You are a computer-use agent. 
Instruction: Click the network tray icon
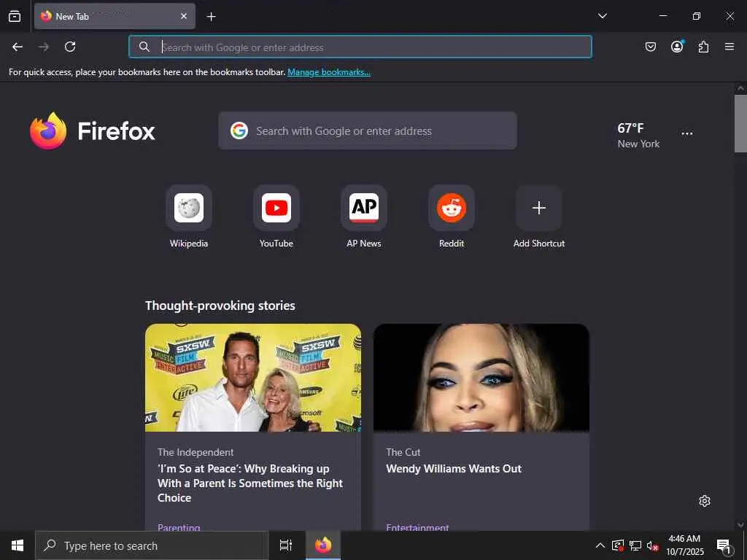635,545
